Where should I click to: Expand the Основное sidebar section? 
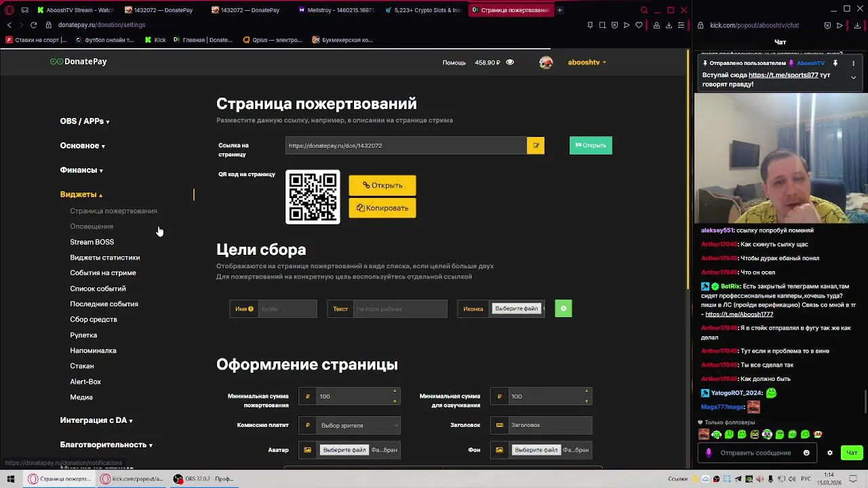tap(82, 146)
